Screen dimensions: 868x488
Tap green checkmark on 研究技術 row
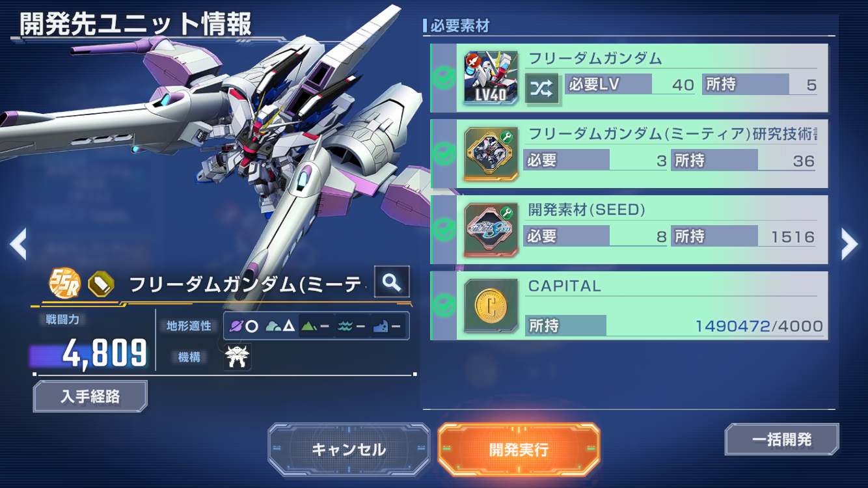(x=444, y=154)
